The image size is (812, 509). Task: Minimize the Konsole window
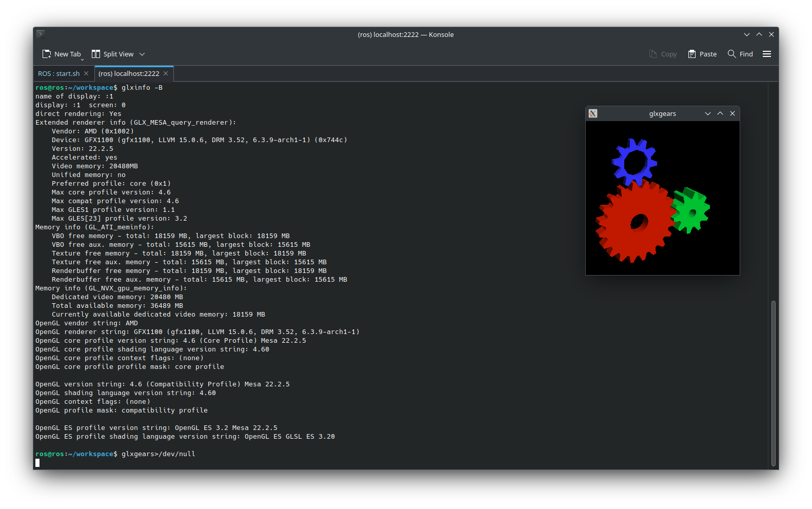[x=747, y=34]
